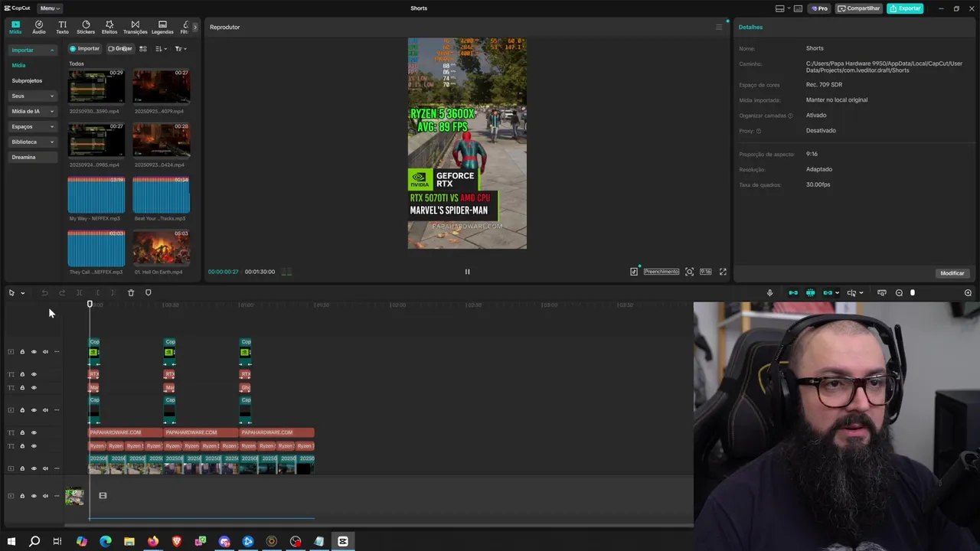Viewport: 980px width, 551px height.
Task: Open CapCut from the Windows taskbar
Action: (343, 541)
